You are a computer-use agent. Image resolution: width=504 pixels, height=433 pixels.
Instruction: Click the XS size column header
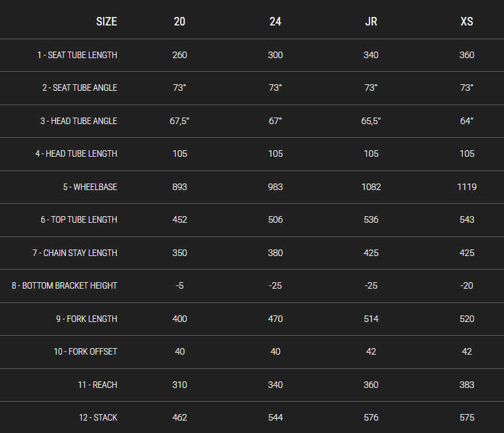pyautogui.click(x=467, y=22)
